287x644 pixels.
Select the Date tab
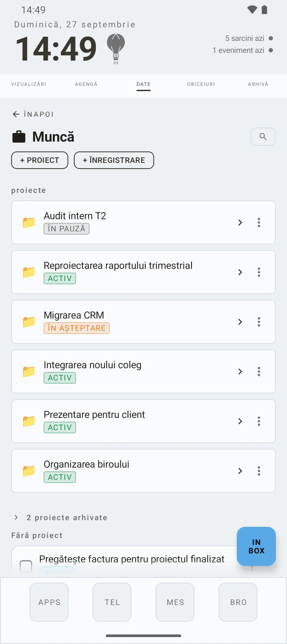[143, 84]
